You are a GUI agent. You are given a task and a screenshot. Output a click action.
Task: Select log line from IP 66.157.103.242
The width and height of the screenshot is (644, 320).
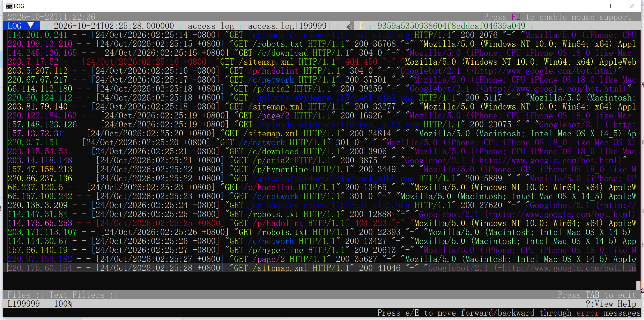tap(322, 196)
